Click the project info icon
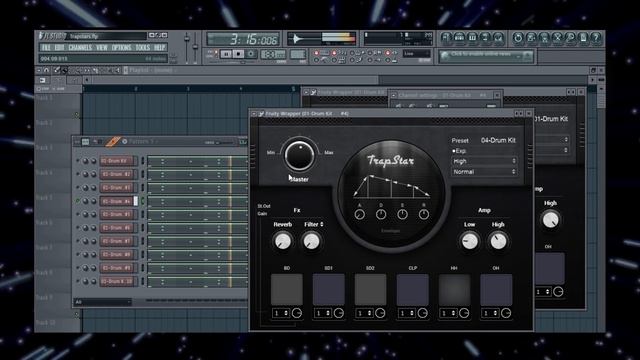640x360 pixels. click(583, 38)
